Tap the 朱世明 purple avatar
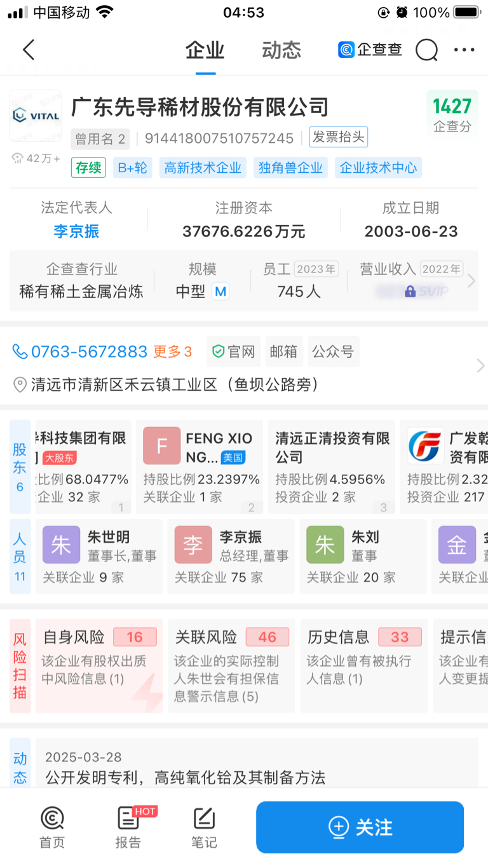The width and height of the screenshot is (488, 868). [x=61, y=545]
